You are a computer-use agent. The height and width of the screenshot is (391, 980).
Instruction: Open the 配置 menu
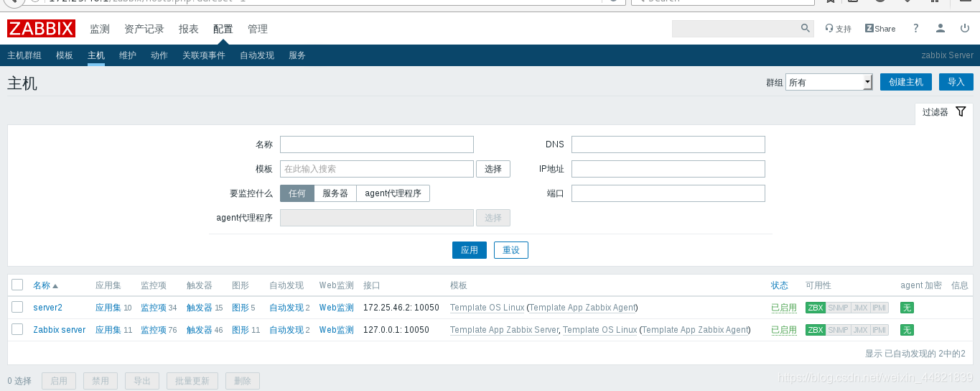223,29
